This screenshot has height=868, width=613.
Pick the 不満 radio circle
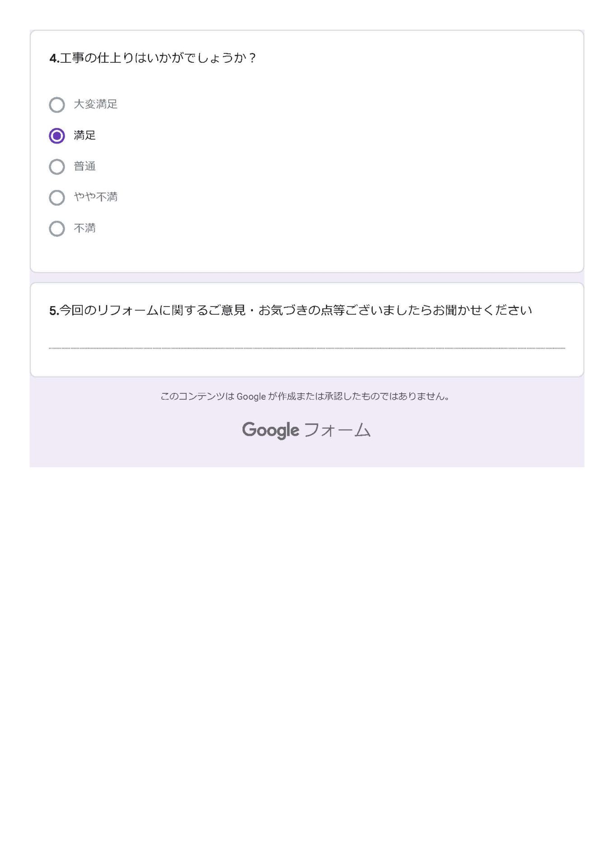[56, 229]
